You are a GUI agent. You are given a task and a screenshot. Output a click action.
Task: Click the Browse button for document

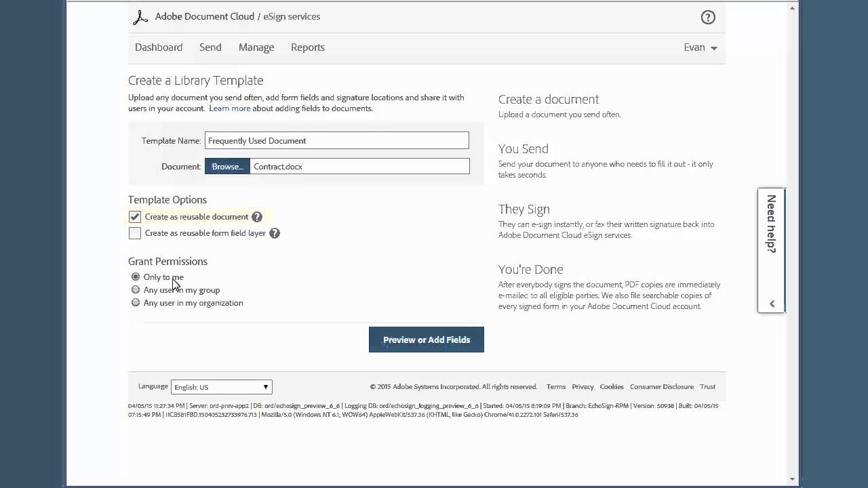click(227, 166)
